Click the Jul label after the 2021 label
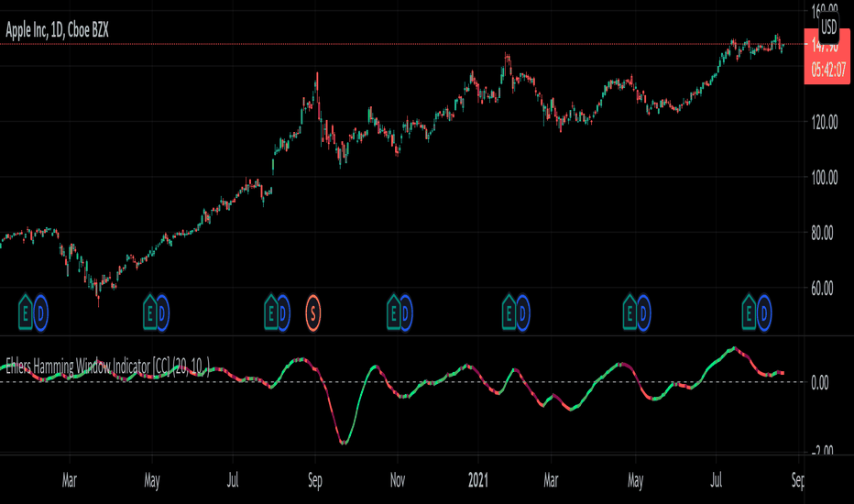The width and height of the screenshot is (854, 504). click(x=716, y=480)
